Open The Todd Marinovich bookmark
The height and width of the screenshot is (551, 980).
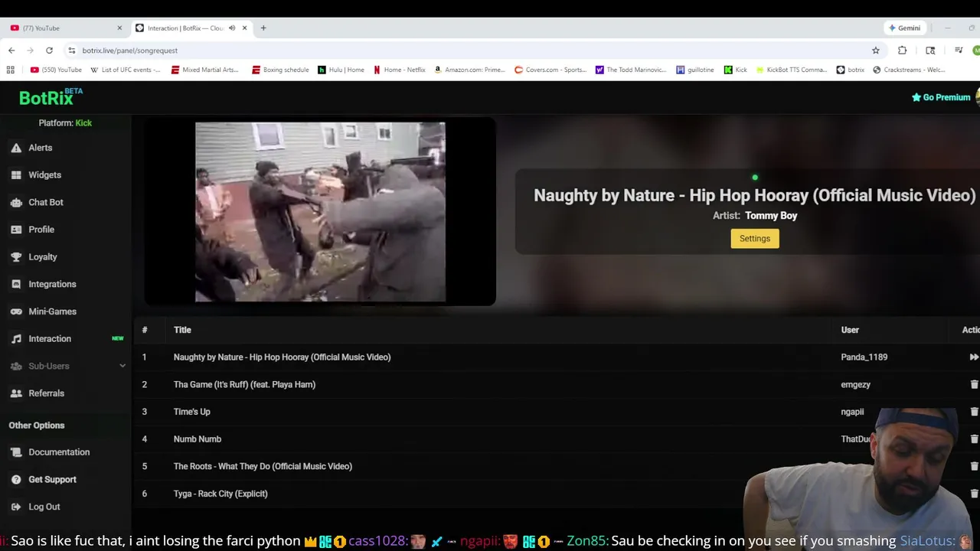point(632,70)
